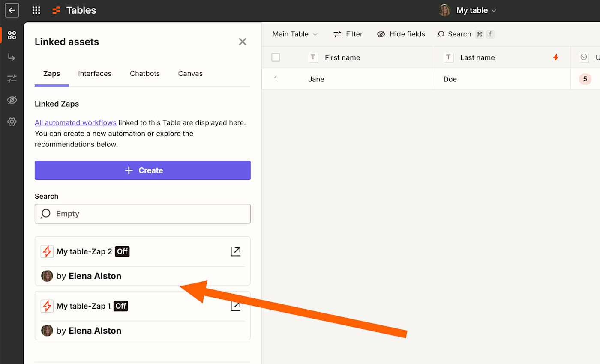Click the My table-Zap 2 lightning icon

pos(47,251)
